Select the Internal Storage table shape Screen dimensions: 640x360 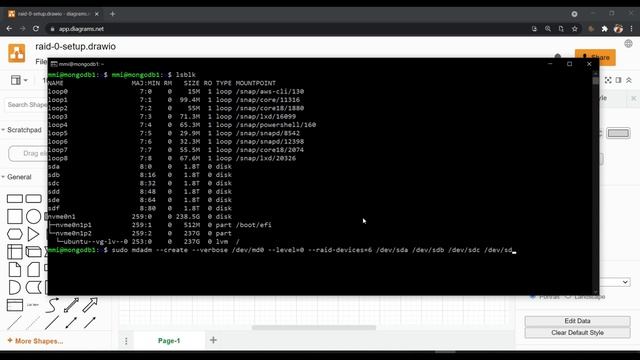[x=15, y=252]
